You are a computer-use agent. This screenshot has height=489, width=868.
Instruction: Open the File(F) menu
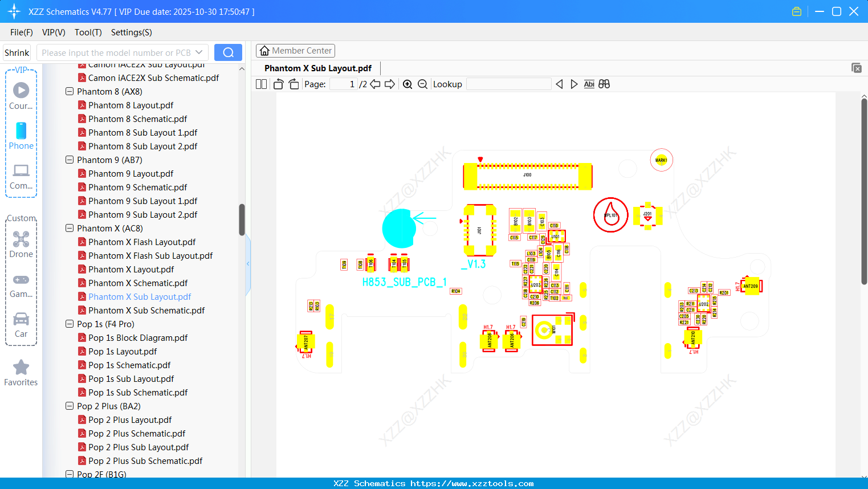22,32
